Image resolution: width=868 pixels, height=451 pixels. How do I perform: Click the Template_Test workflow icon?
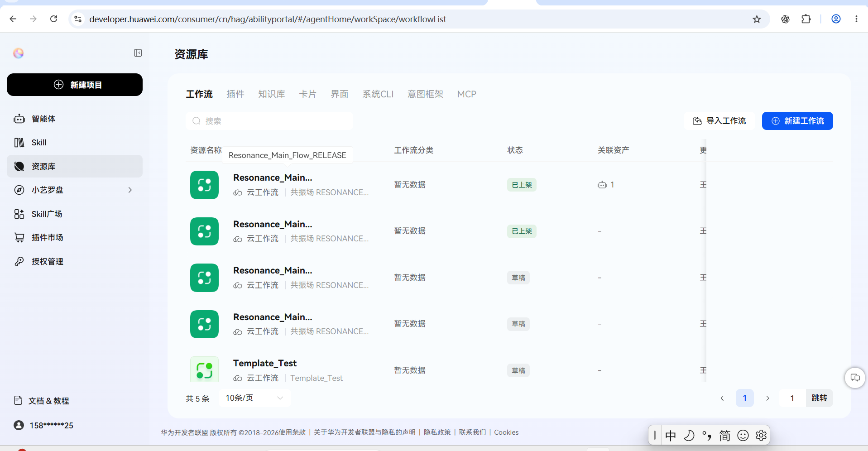(x=204, y=370)
